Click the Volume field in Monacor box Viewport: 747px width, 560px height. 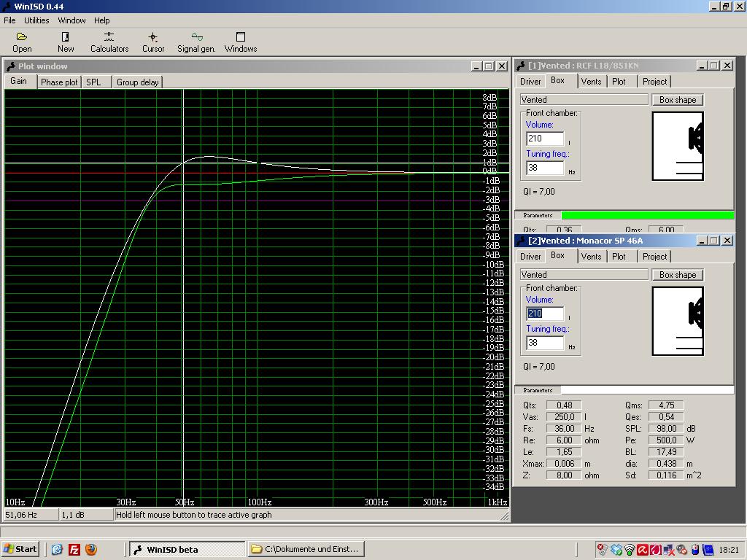(x=545, y=314)
